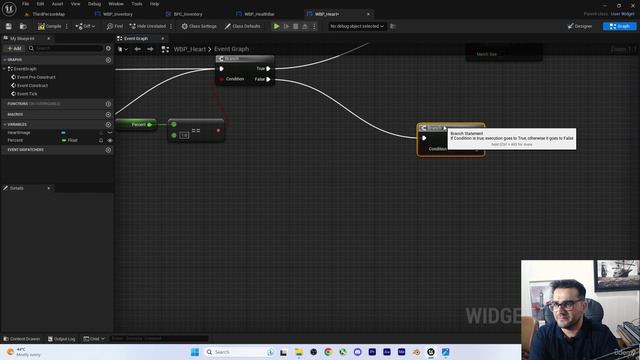
Task: Toggle the Percent variable's eye visibility icon
Action: [110, 140]
